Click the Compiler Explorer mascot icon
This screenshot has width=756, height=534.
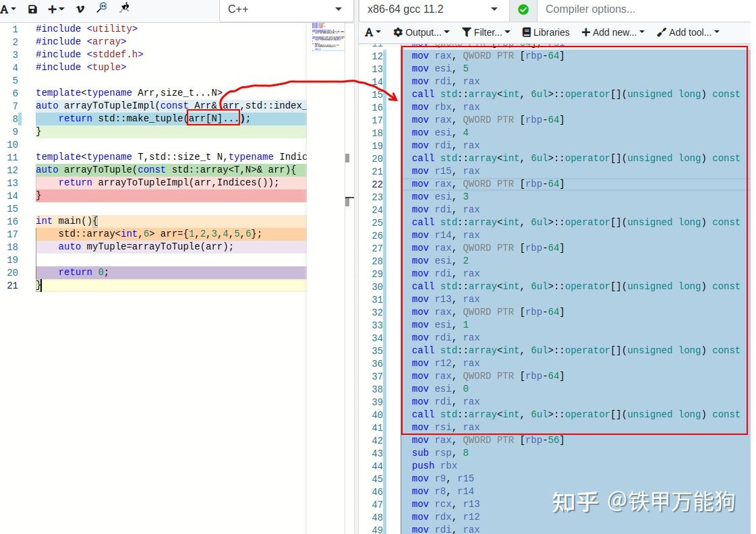[124, 9]
